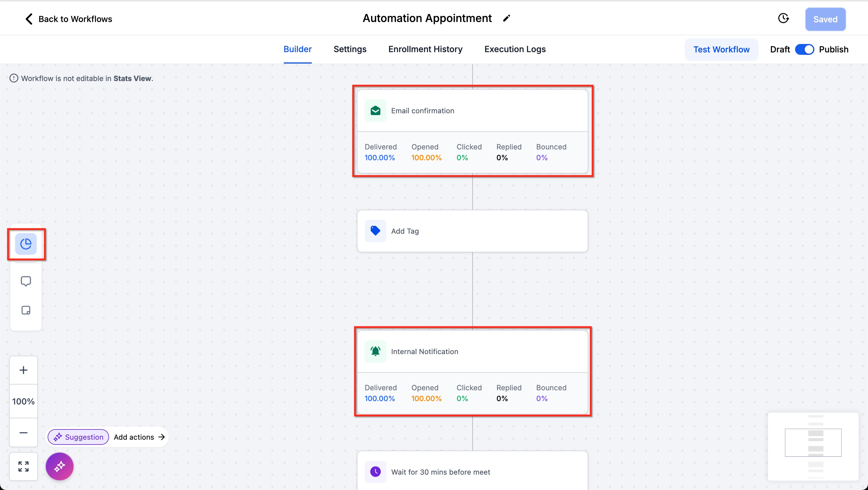Zoom in with the plus button
The height and width of the screenshot is (490, 868).
23,370
